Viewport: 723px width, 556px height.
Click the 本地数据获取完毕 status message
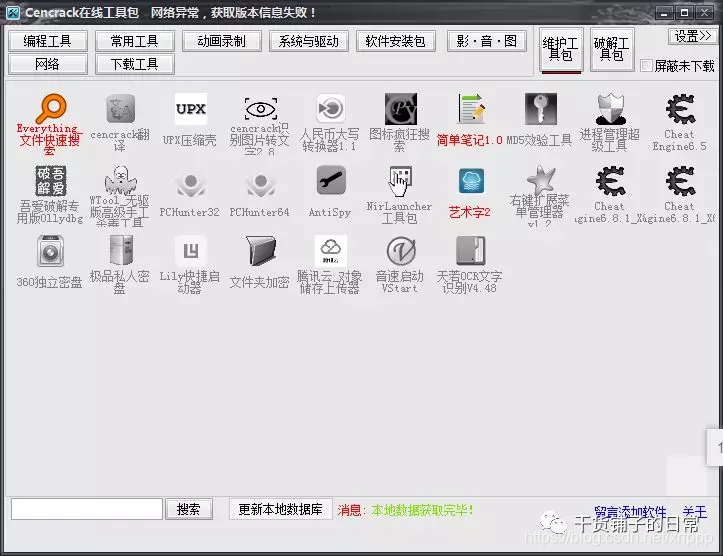pyautogui.click(x=422, y=510)
